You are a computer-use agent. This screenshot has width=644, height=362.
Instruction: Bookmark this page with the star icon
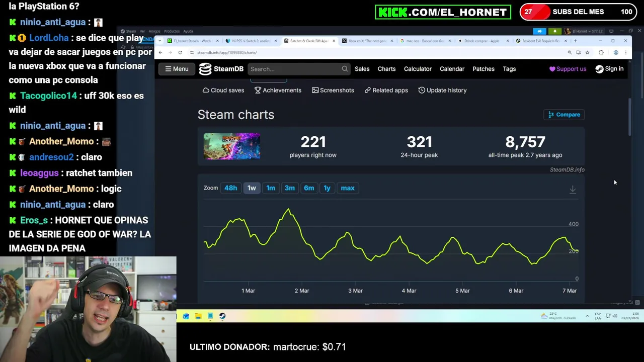[x=587, y=52]
